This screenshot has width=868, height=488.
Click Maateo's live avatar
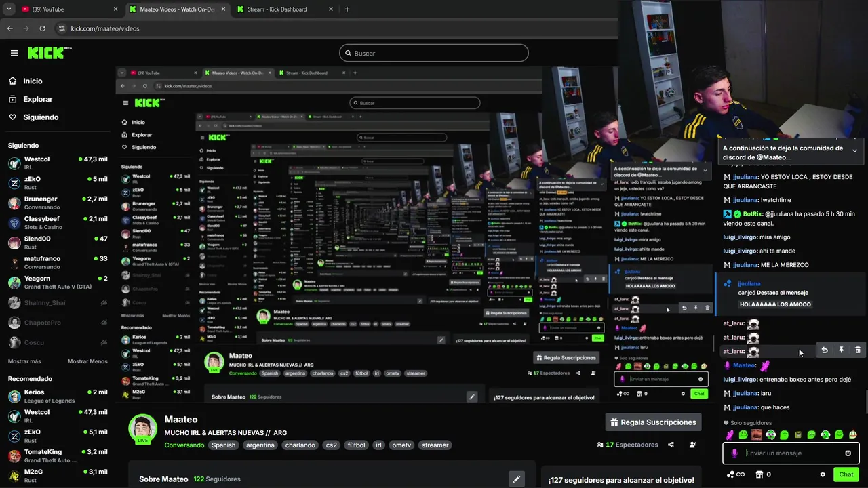click(142, 428)
